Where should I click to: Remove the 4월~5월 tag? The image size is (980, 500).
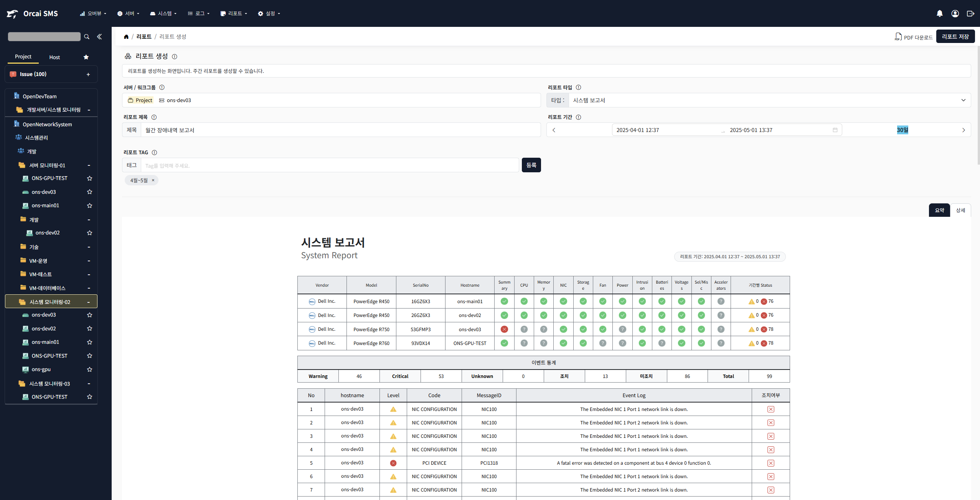[153, 180]
